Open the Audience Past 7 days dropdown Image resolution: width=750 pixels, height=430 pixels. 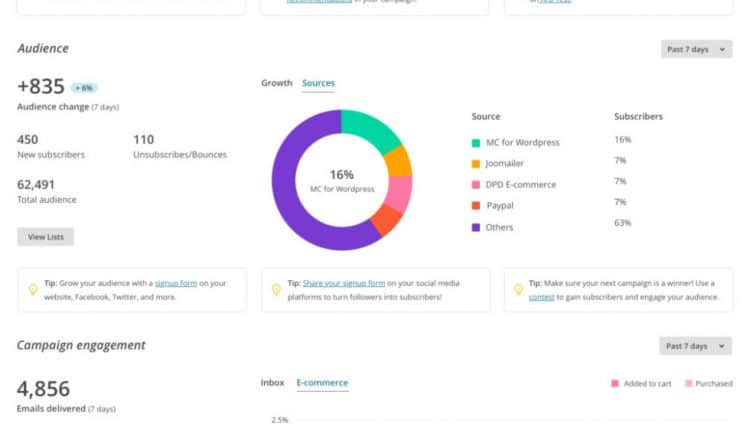tap(696, 49)
